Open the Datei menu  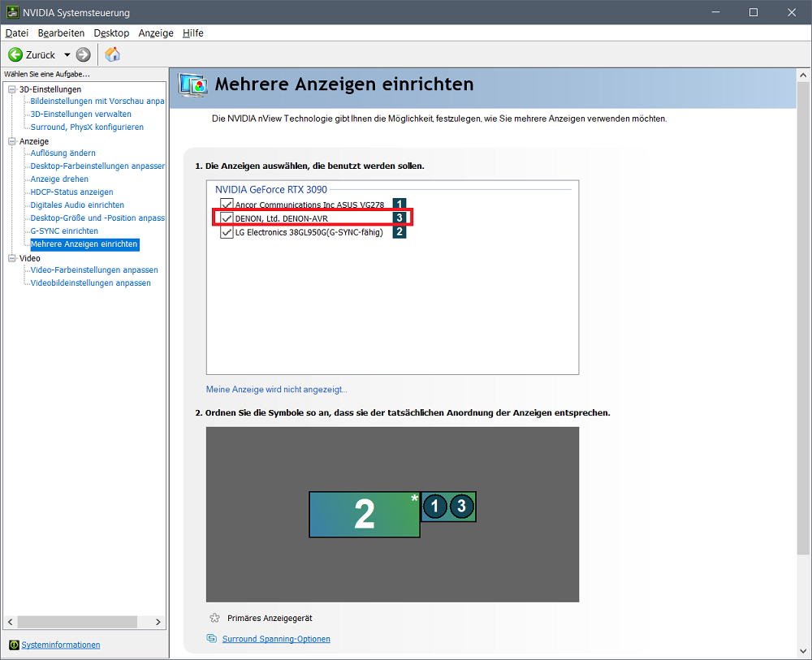(16, 32)
